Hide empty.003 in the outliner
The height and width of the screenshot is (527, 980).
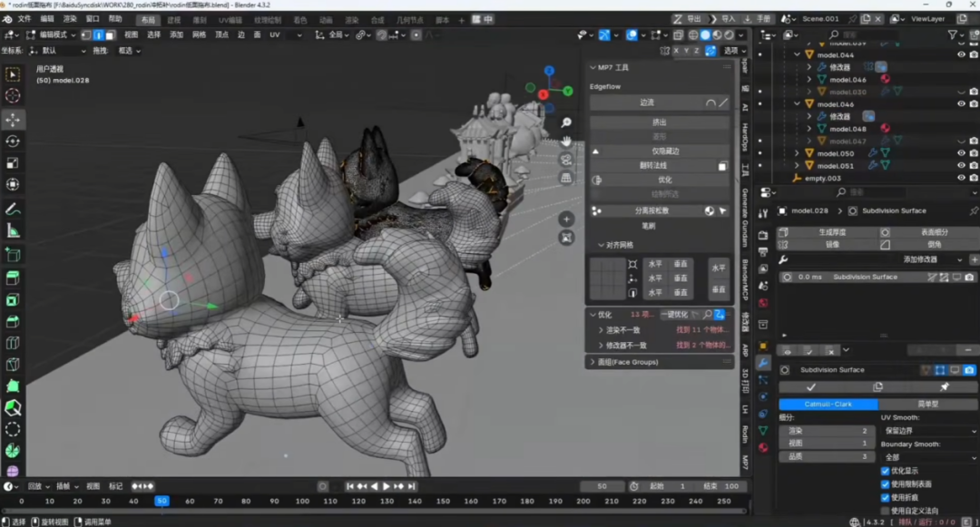pyautogui.click(x=961, y=178)
